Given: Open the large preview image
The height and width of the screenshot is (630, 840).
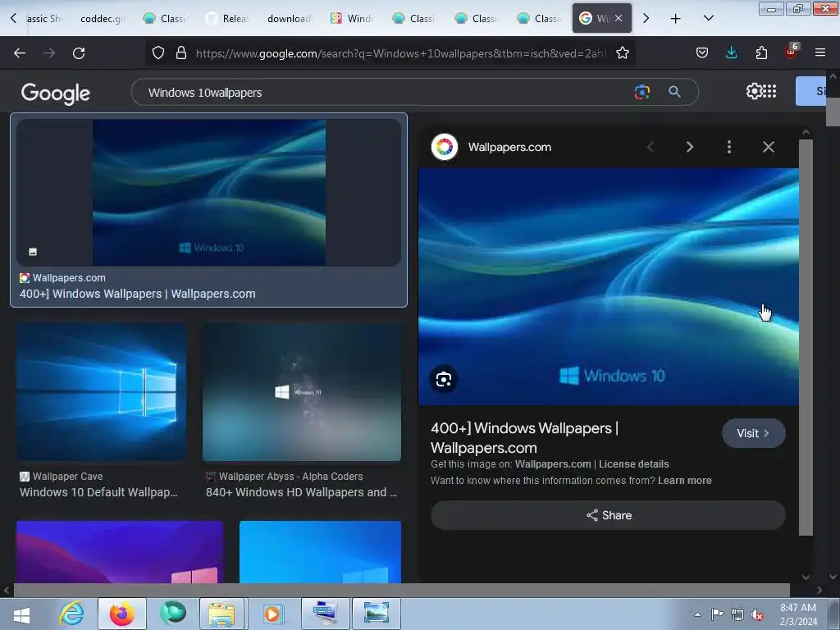Looking at the screenshot, I should pos(609,286).
